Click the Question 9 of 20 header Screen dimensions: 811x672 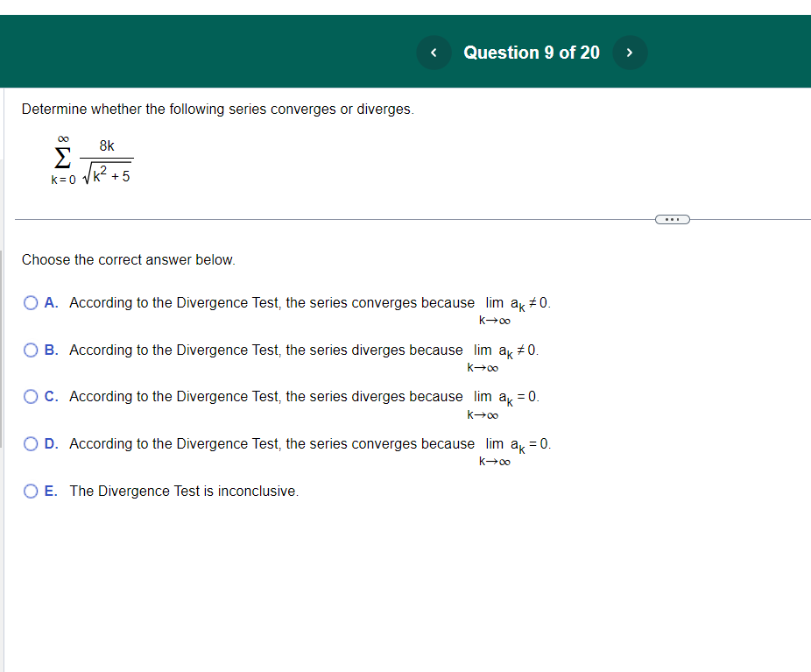[532, 53]
